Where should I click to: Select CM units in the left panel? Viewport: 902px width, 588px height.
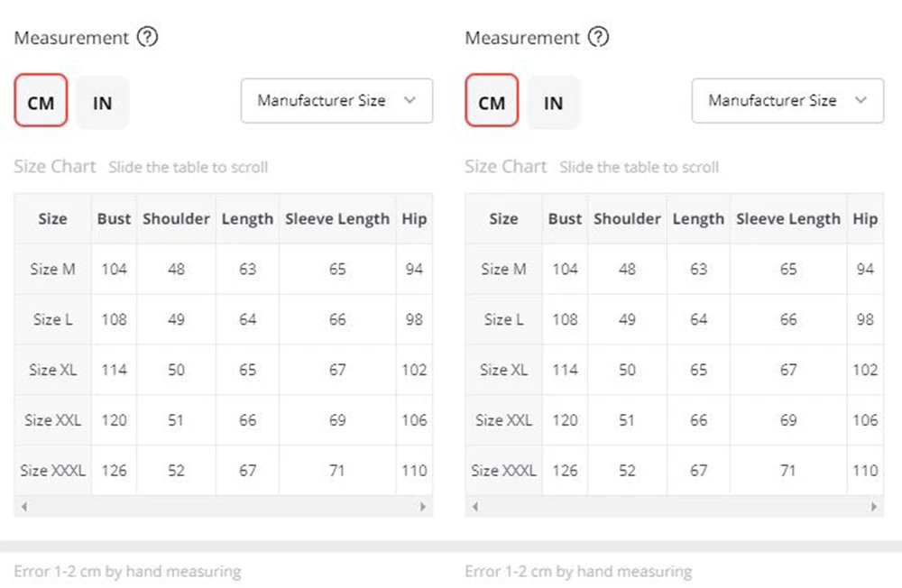pos(41,103)
